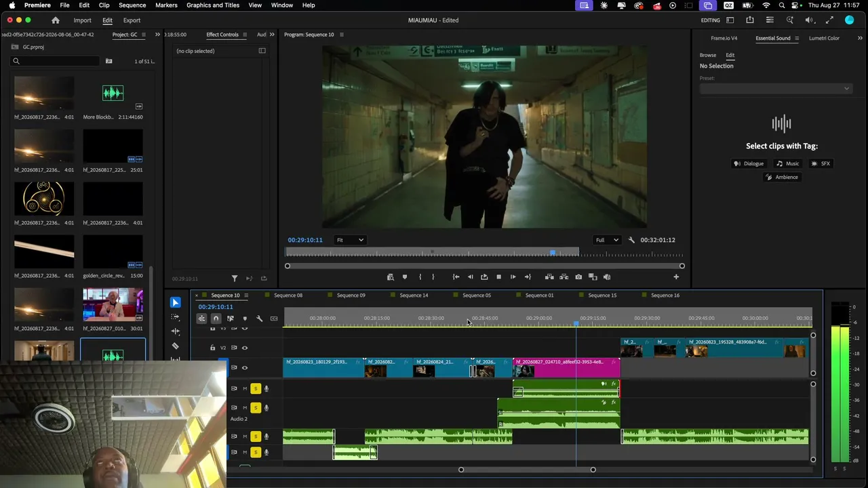Open the Program Monitor panel menu
This screenshot has width=868, height=488.
pos(341,35)
